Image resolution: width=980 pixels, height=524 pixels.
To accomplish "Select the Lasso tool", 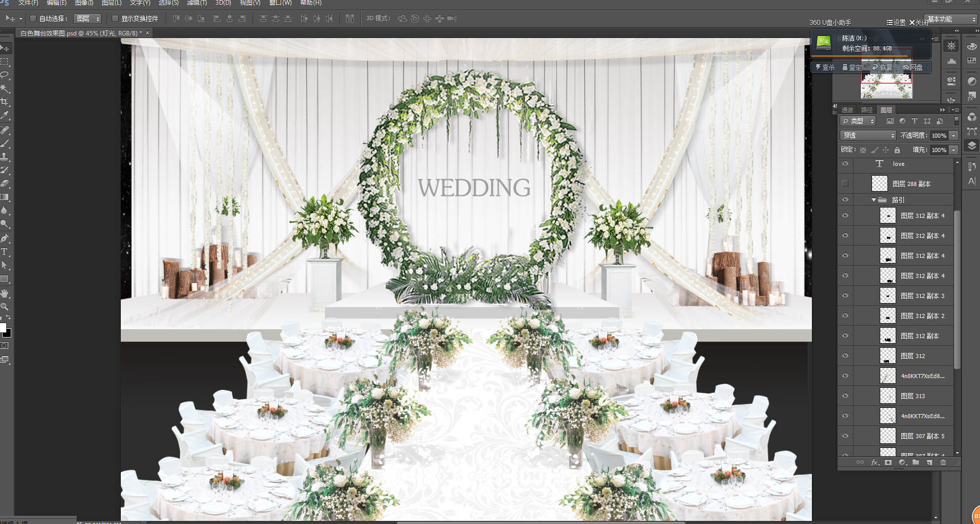I will pyautogui.click(x=5, y=75).
